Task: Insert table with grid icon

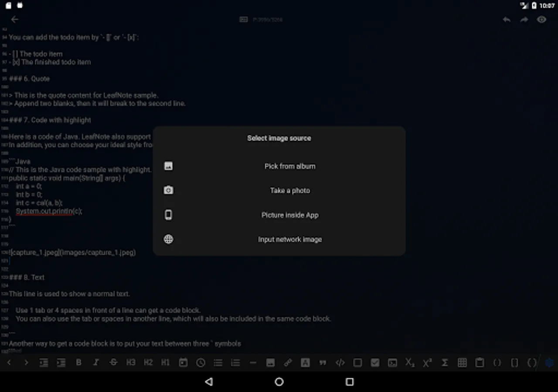Action: tap(462, 362)
